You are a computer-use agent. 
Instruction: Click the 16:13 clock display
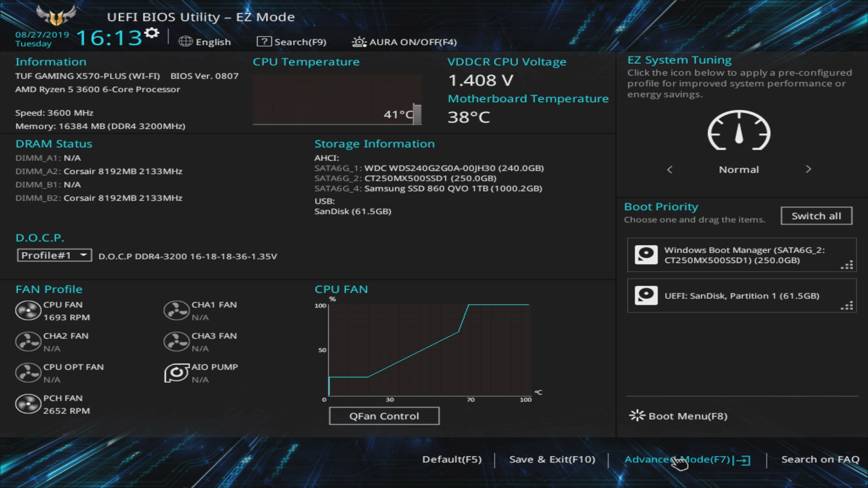coord(109,38)
